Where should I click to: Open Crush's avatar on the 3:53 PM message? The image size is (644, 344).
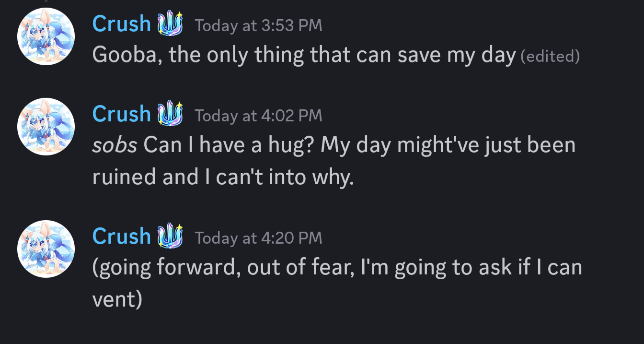tap(46, 36)
